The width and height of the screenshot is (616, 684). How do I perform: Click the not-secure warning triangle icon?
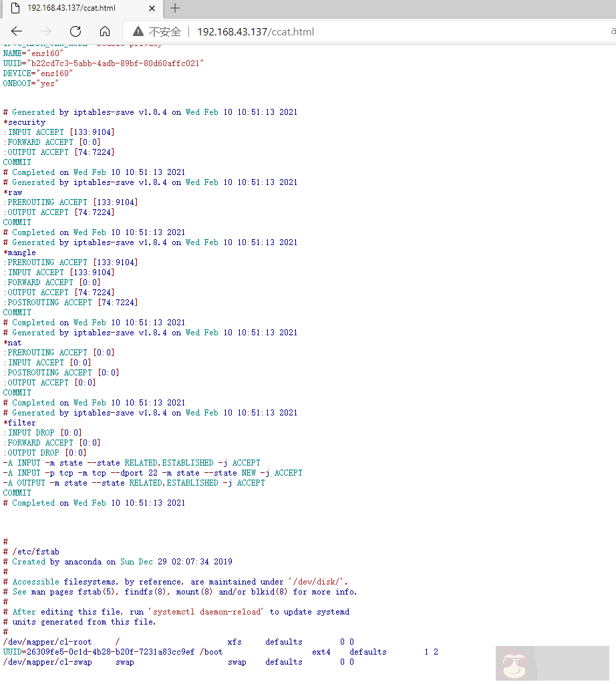138,32
